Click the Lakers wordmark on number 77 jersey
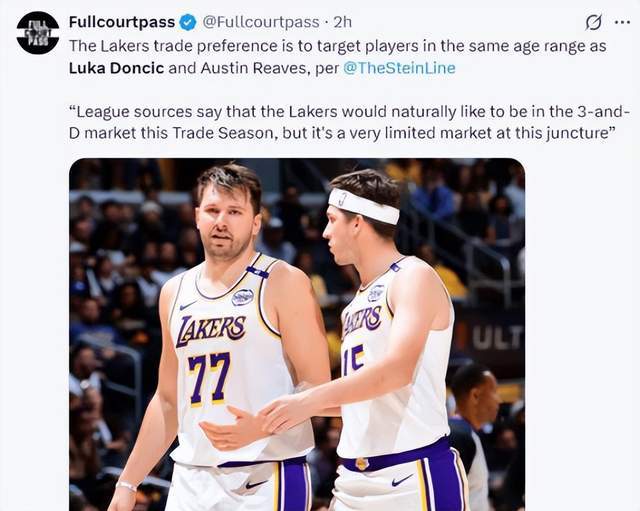This screenshot has height=511, width=640. pos(211,329)
